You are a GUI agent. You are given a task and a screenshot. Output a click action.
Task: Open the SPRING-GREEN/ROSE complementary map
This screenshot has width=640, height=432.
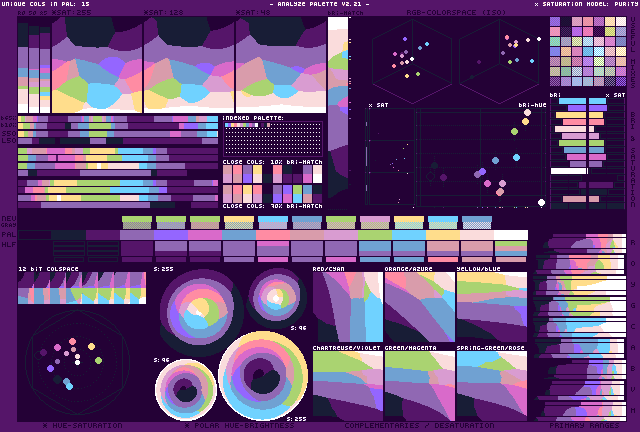(x=492, y=386)
